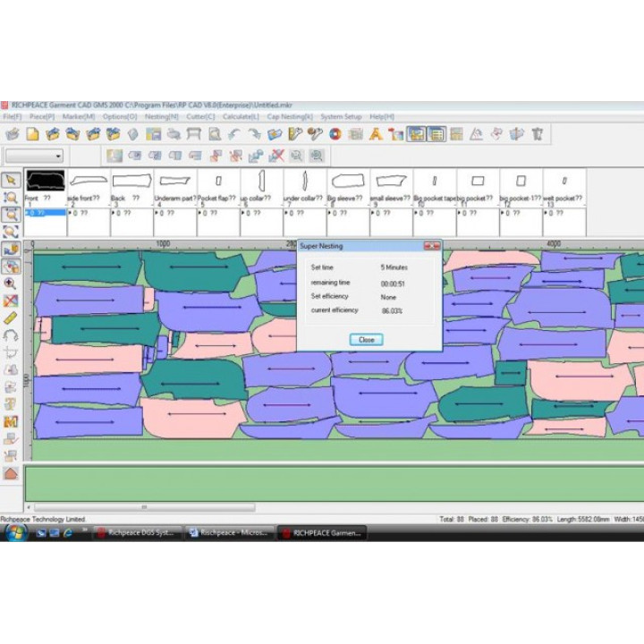Toggle the highlighted table list view button
Image resolution: width=644 pixels, height=644 pixels.
pyautogui.click(x=436, y=134)
